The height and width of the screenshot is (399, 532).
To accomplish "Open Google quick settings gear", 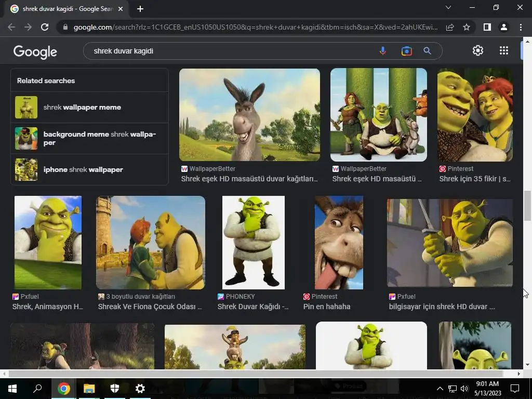I will (x=478, y=50).
